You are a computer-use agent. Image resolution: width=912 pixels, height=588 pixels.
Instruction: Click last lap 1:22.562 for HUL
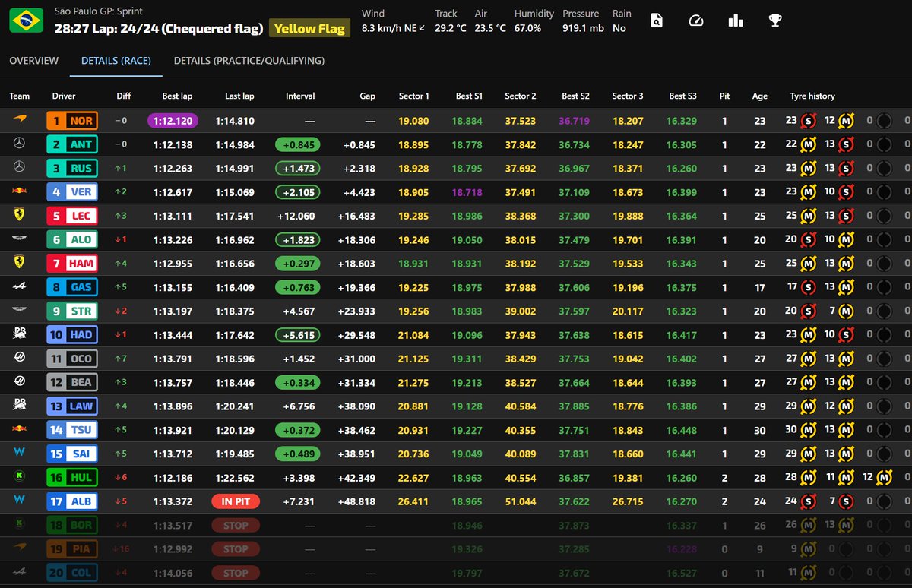click(235, 477)
